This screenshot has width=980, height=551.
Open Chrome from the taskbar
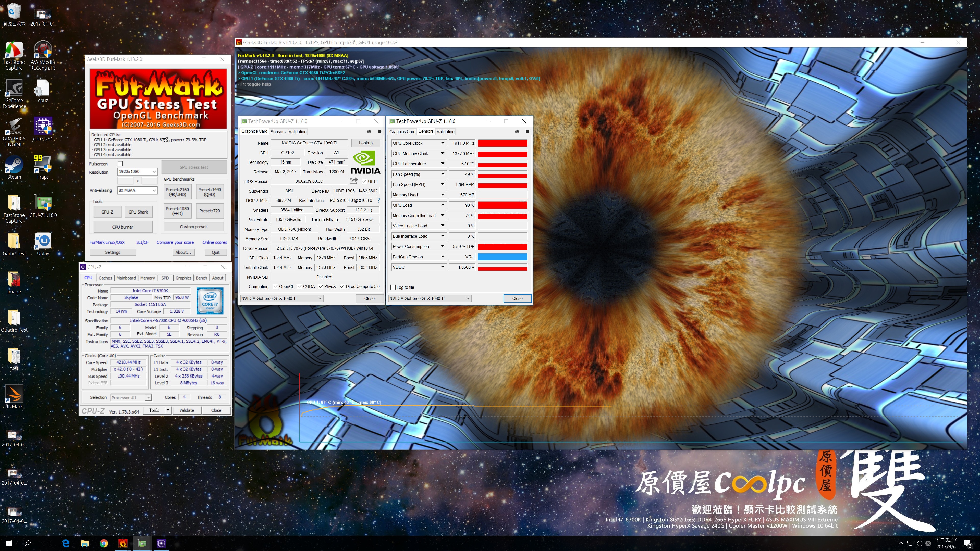(104, 543)
